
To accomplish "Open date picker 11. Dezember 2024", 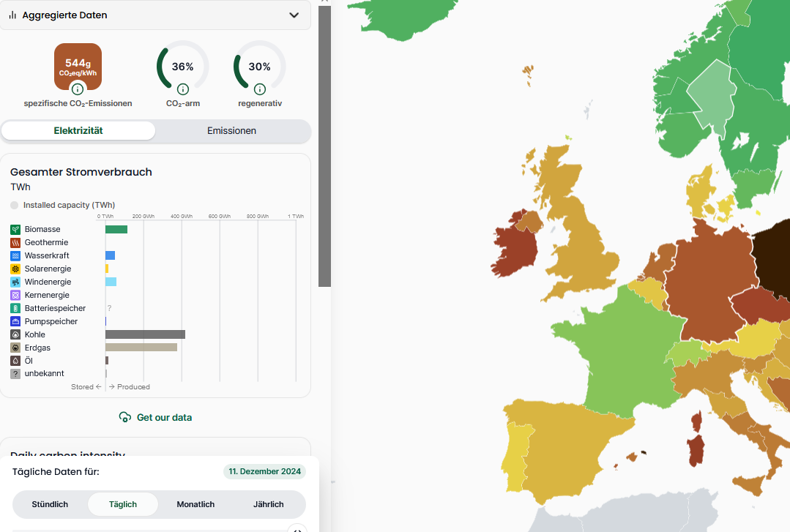I will click(x=264, y=471).
